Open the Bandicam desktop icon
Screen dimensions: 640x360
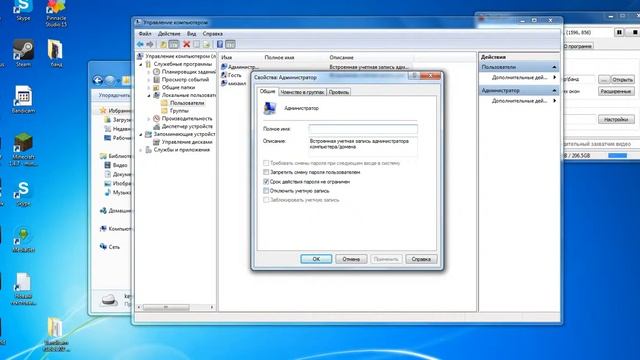click(x=23, y=99)
